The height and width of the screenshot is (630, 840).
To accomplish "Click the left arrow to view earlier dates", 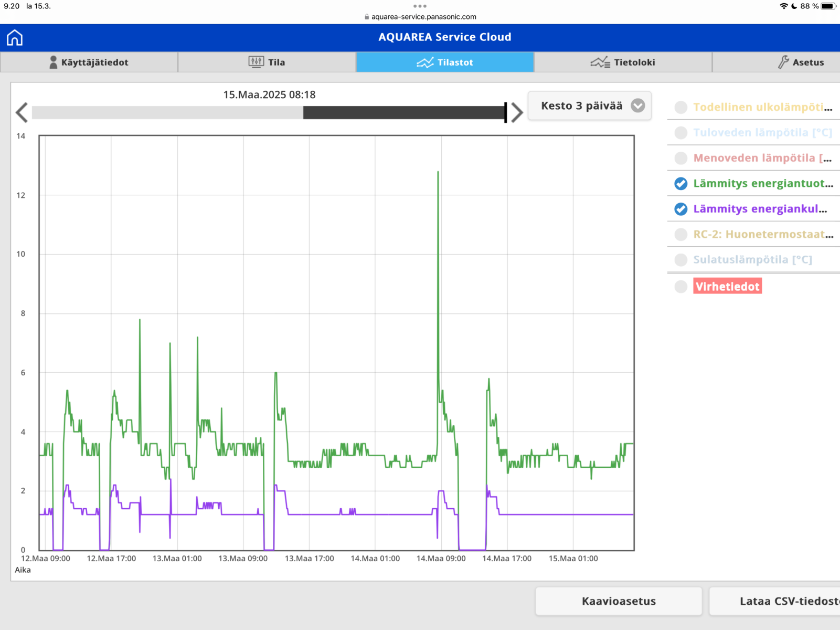I will [22, 112].
